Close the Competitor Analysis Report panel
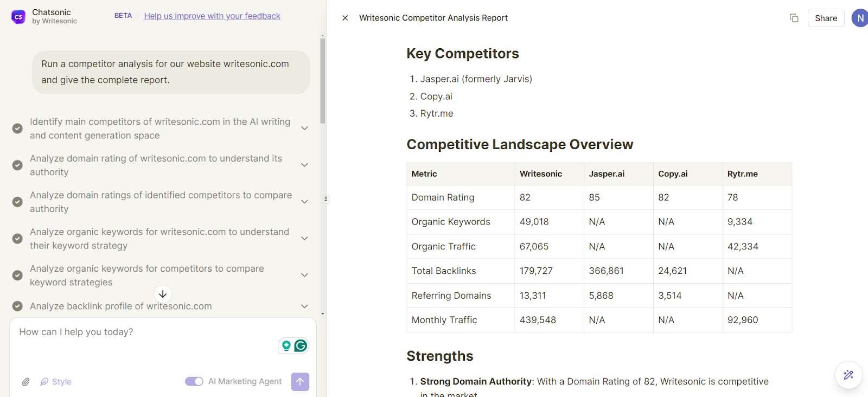This screenshot has width=868, height=397. click(345, 18)
